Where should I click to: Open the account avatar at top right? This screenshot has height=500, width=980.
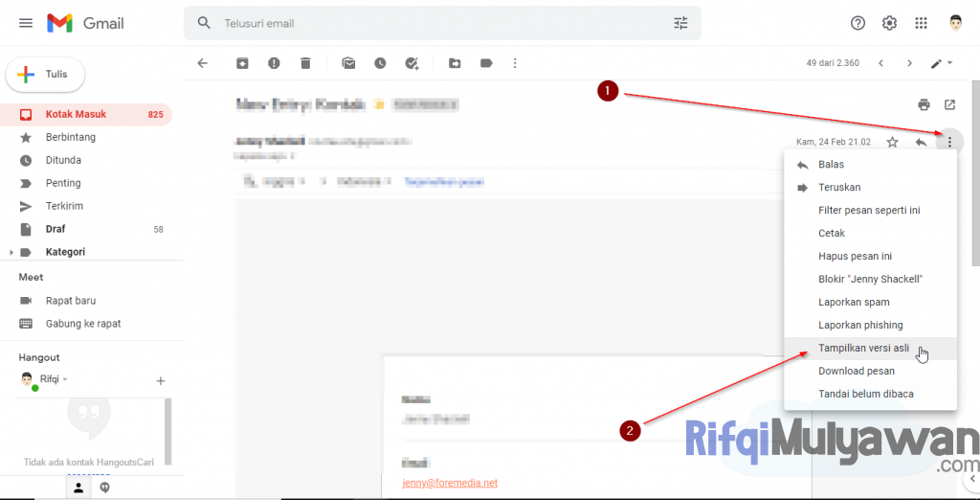click(x=955, y=23)
